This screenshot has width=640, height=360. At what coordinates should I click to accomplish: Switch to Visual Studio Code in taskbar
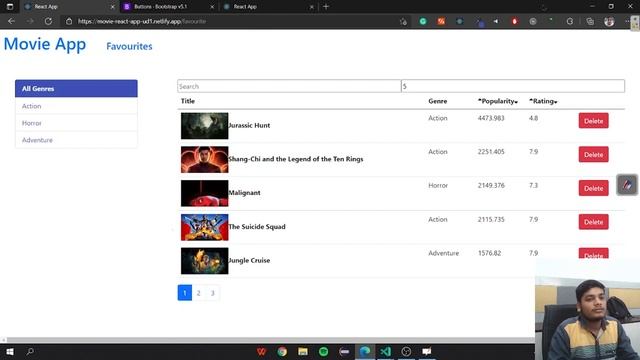click(x=385, y=351)
